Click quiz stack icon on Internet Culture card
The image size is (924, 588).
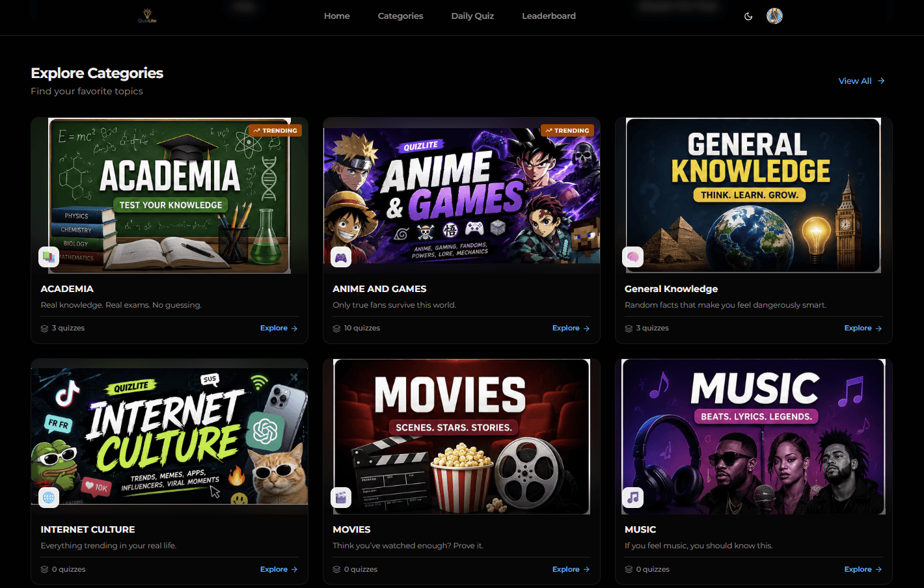(44, 569)
